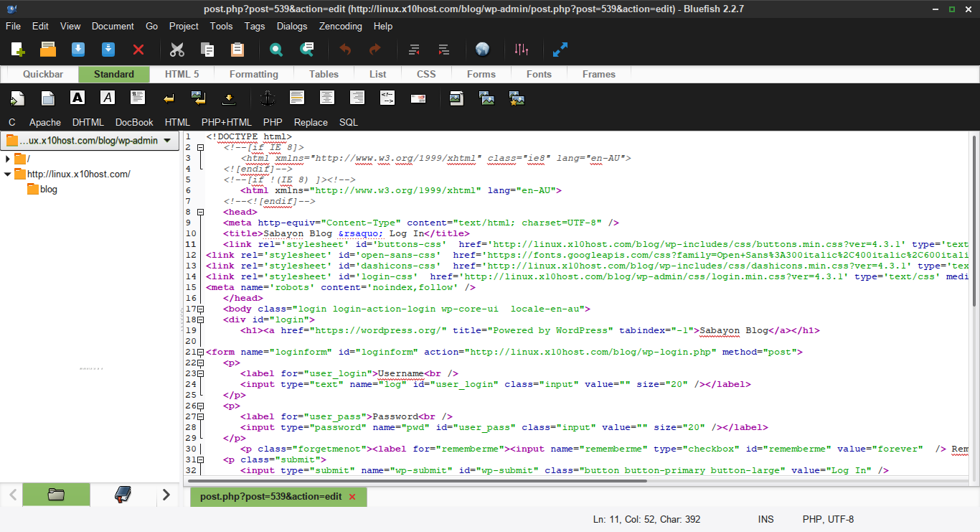Collapse the http://linux.x10host.com/ tree node

coord(8,174)
